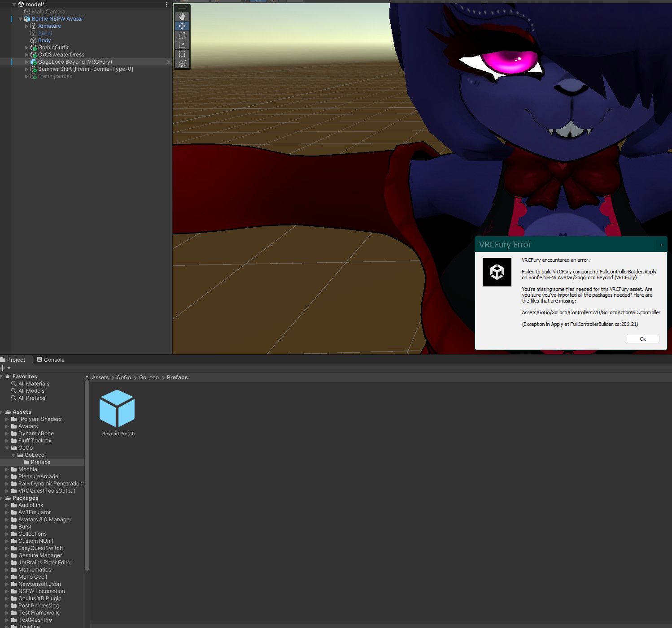Viewport: 672px width, 628px height.
Task: Click Prefabs in the breadcrumb path
Action: click(x=177, y=377)
